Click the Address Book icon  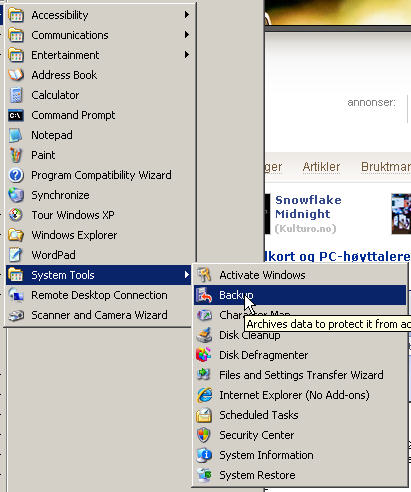(16, 75)
